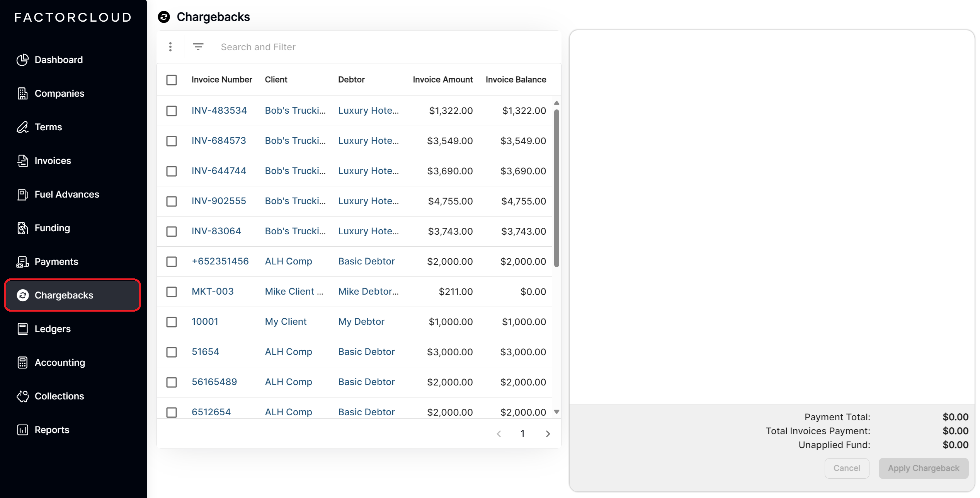Open the Payments page
Viewport: 980px width, 498px height.
click(56, 261)
